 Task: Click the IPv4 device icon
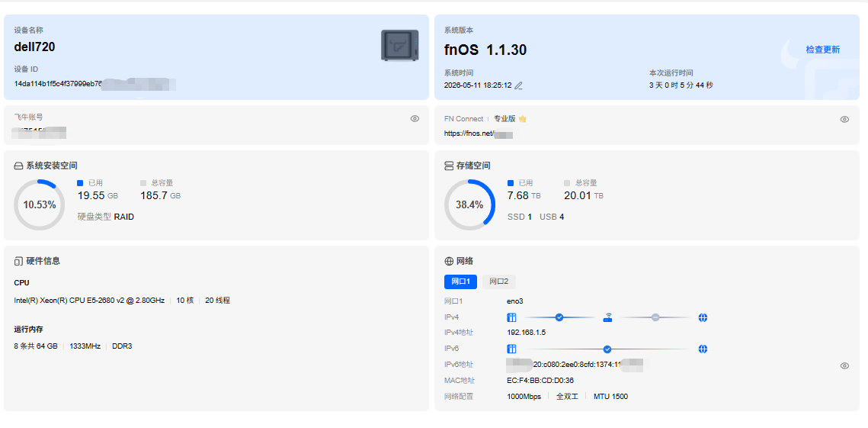click(511, 317)
